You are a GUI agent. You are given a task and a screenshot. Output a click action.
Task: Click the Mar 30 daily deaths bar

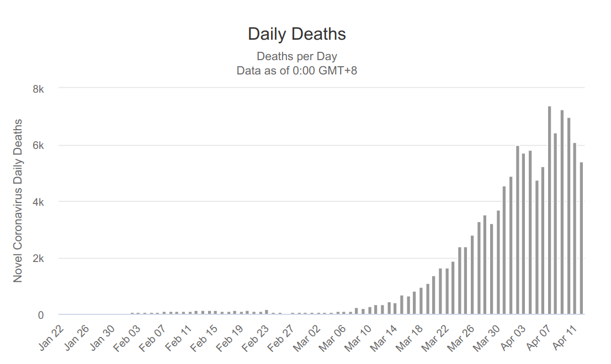(498, 262)
